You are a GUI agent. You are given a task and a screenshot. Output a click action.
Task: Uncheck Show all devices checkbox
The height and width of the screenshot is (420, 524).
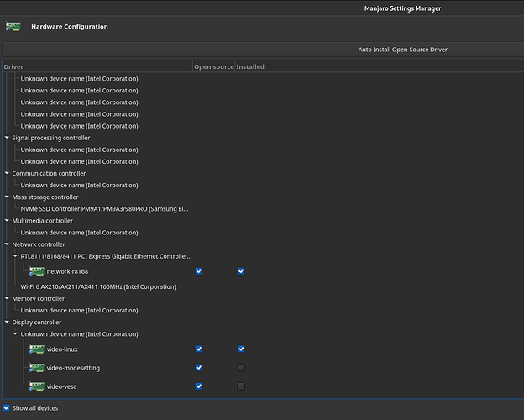click(7, 408)
